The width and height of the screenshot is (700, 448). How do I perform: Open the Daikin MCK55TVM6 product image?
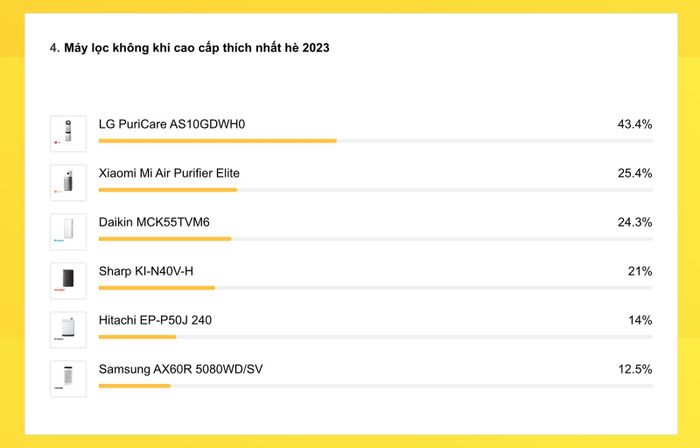68,232
